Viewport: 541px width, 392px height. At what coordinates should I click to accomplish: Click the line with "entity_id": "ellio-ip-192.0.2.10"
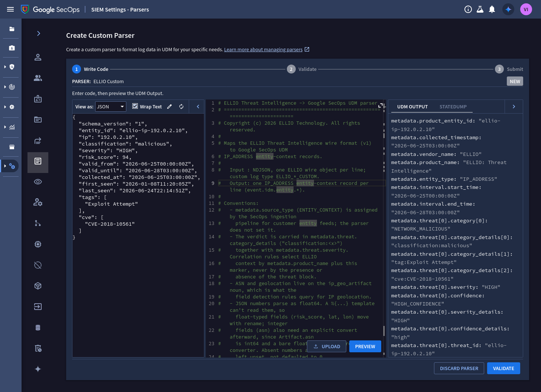point(133,130)
